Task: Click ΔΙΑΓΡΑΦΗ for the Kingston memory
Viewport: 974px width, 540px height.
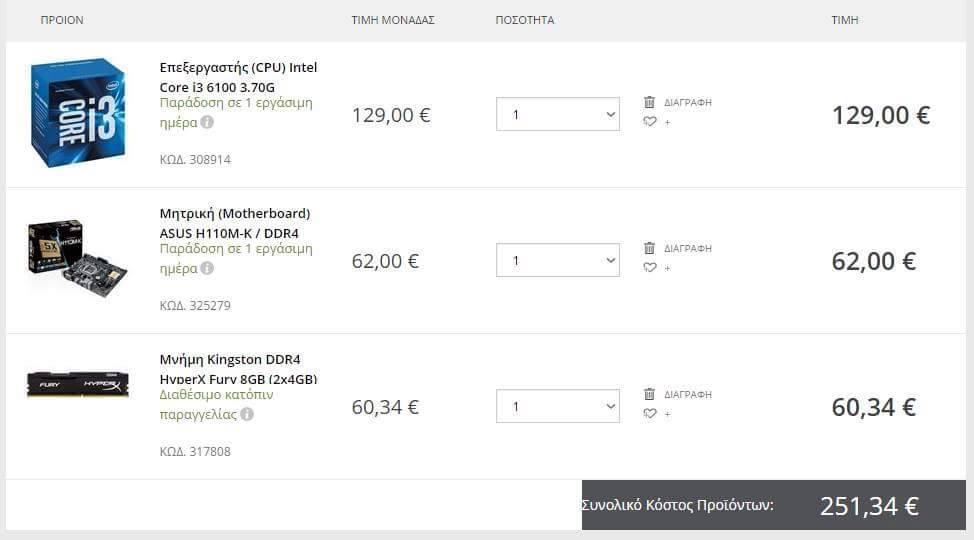Action: click(688, 395)
